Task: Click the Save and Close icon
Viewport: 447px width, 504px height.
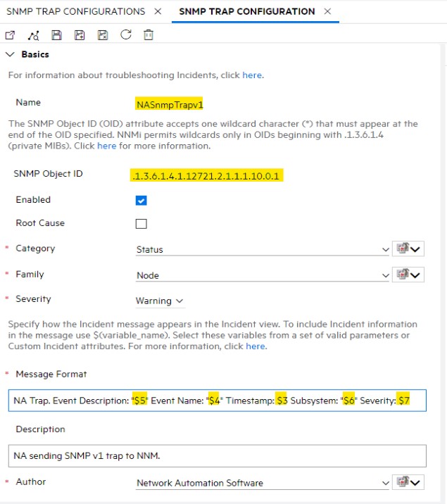Action: [x=103, y=35]
